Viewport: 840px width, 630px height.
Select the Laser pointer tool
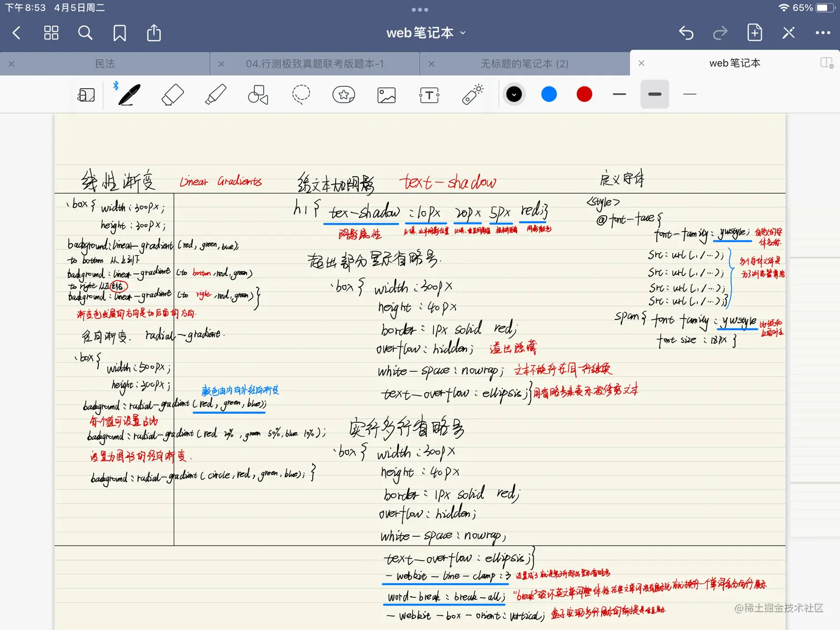coord(473,94)
